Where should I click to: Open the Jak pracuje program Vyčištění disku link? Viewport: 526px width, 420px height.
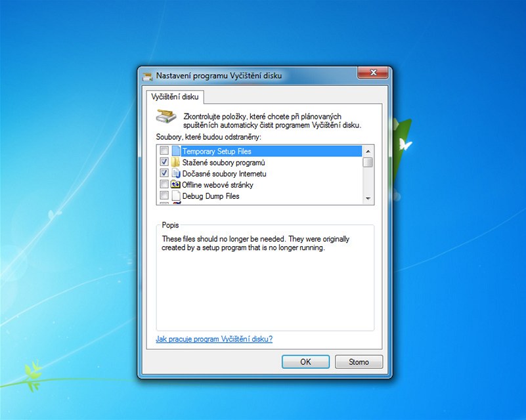point(213,339)
